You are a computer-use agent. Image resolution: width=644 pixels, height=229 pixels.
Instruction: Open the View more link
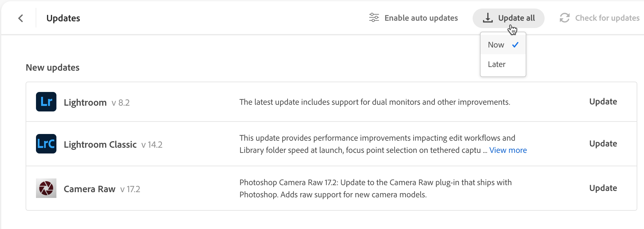click(508, 150)
